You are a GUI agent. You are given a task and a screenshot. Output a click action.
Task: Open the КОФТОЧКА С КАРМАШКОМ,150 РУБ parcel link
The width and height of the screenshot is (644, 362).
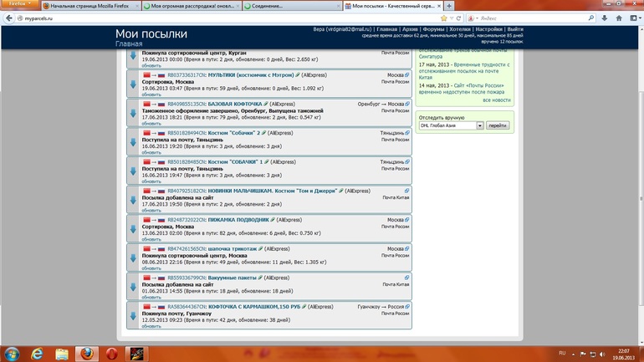click(254, 307)
